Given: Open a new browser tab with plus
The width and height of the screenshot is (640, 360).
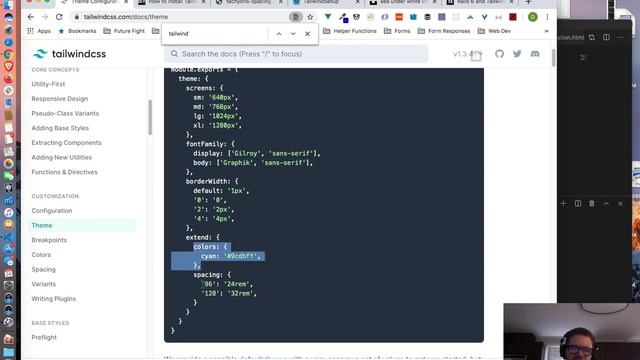Looking at the screenshot, I should tap(528, 2).
